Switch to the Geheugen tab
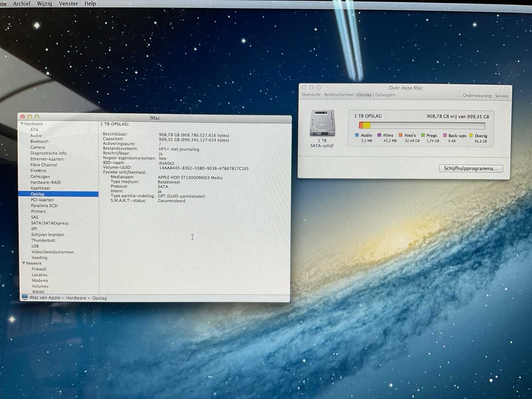The image size is (532, 399). pos(385,95)
